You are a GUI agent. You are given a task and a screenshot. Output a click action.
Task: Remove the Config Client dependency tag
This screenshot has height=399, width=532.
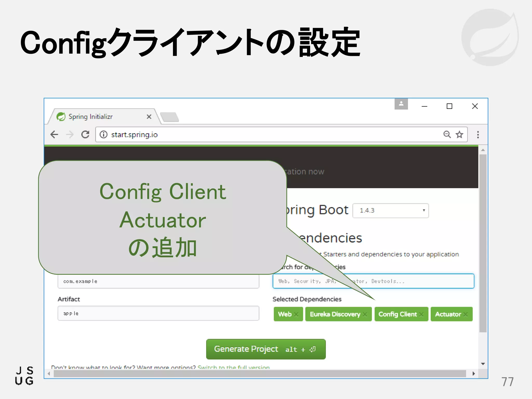coord(421,314)
